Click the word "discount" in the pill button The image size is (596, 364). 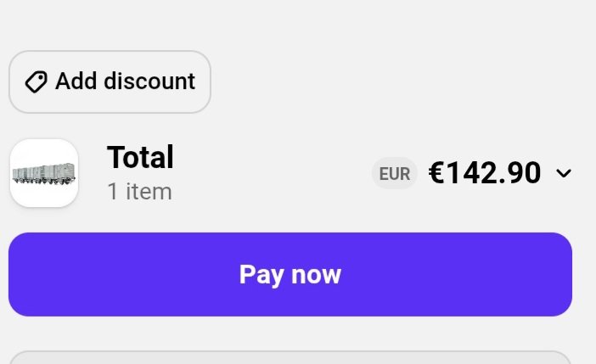(149, 81)
